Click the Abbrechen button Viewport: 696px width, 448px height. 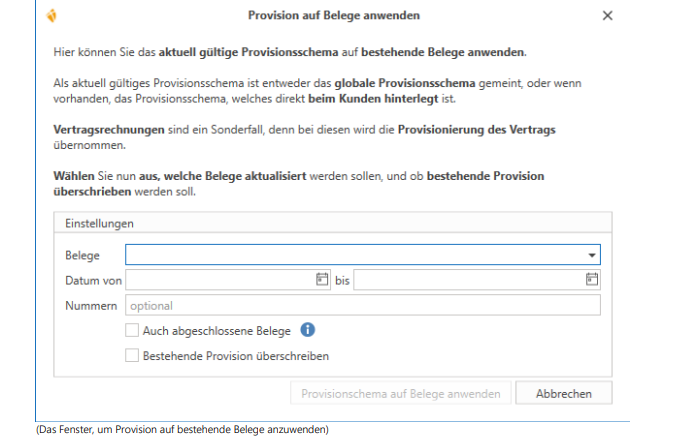pos(564,394)
